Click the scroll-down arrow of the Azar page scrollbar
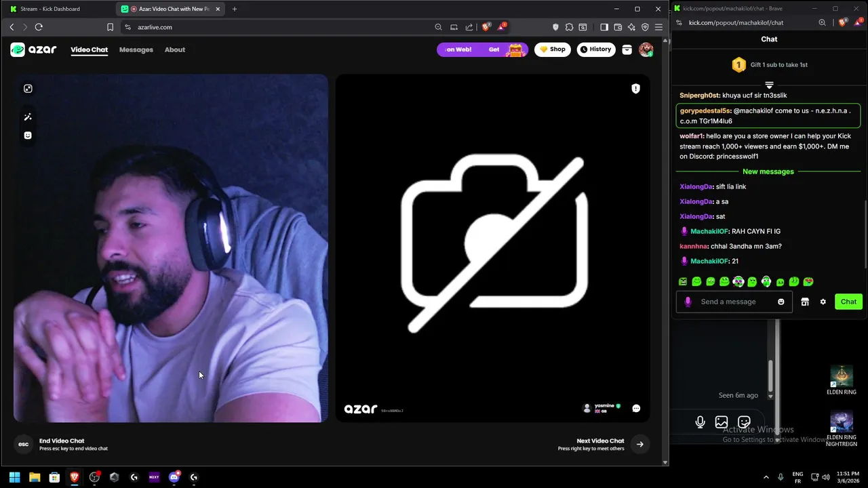The height and width of the screenshot is (488, 868). (665, 463)
